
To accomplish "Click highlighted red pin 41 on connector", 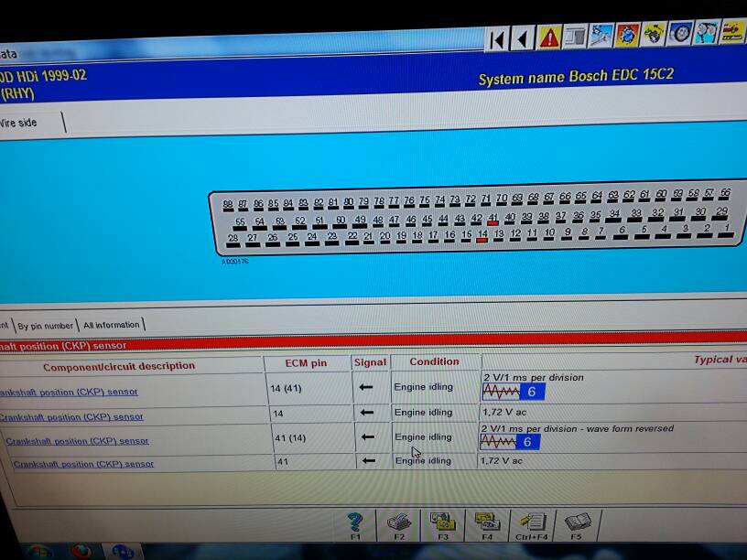I will (493, 221).
